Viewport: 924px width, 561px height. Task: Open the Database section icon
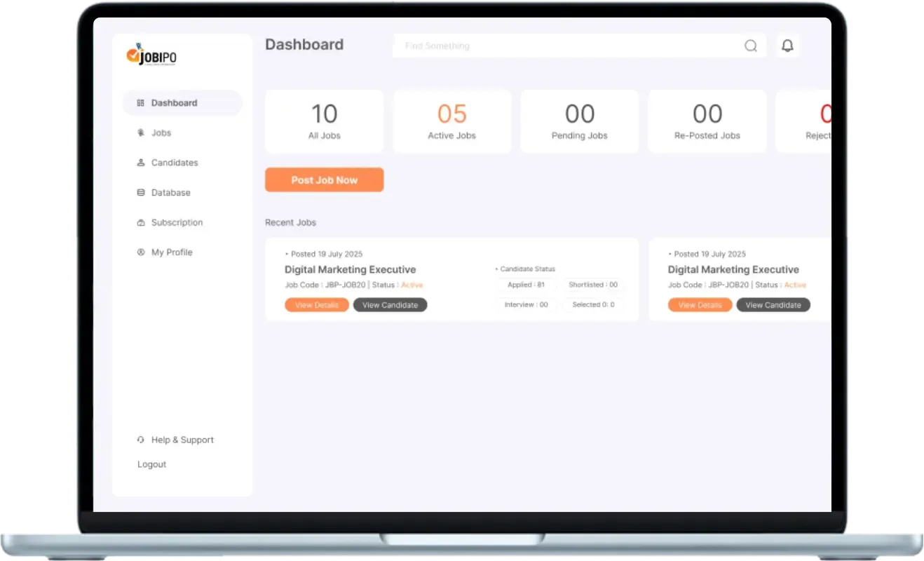coord(140,192)
